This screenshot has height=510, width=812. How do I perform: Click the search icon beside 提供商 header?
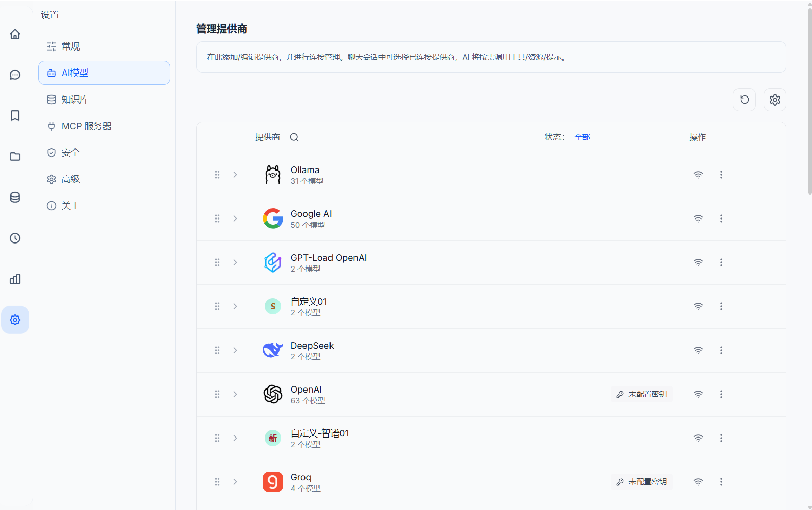[x=294, y=137]
